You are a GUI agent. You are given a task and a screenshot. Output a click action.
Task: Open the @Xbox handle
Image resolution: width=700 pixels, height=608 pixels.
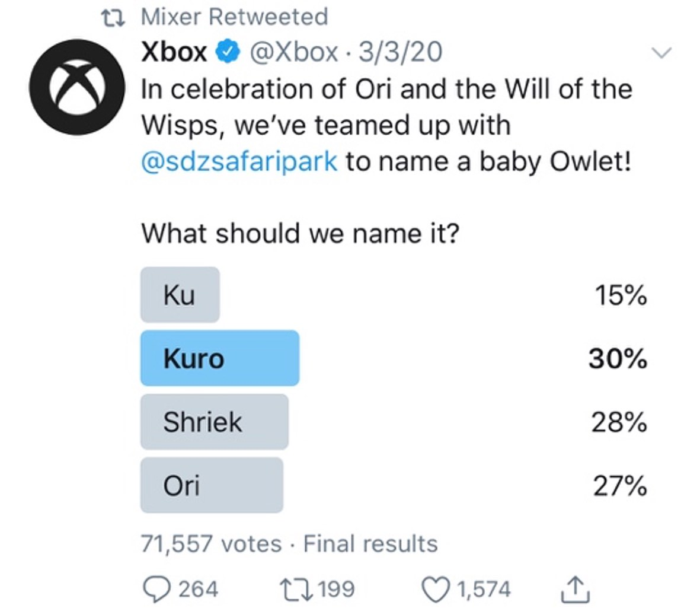293,52
